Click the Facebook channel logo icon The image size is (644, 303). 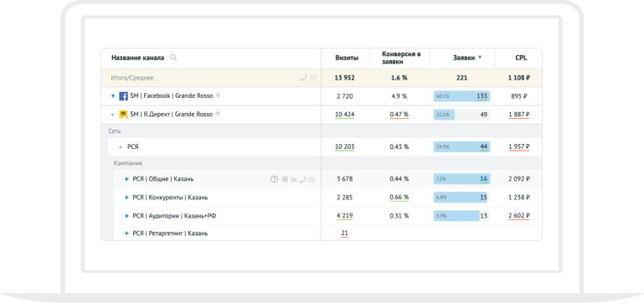point(123,96)
